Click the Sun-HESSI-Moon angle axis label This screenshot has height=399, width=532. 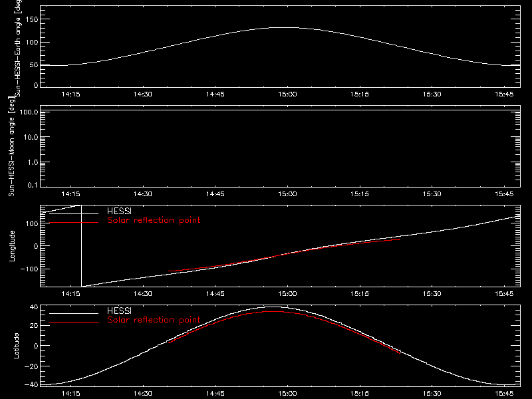[11, 146]
